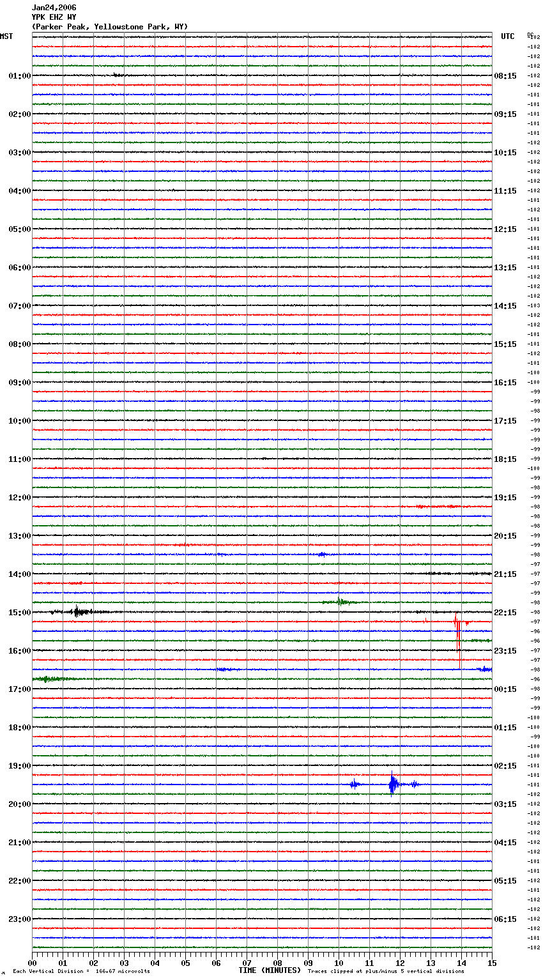Click the large blue seismic event on 19:30 trace
This screenshot has height=980, width=543.
click(393, 785)
